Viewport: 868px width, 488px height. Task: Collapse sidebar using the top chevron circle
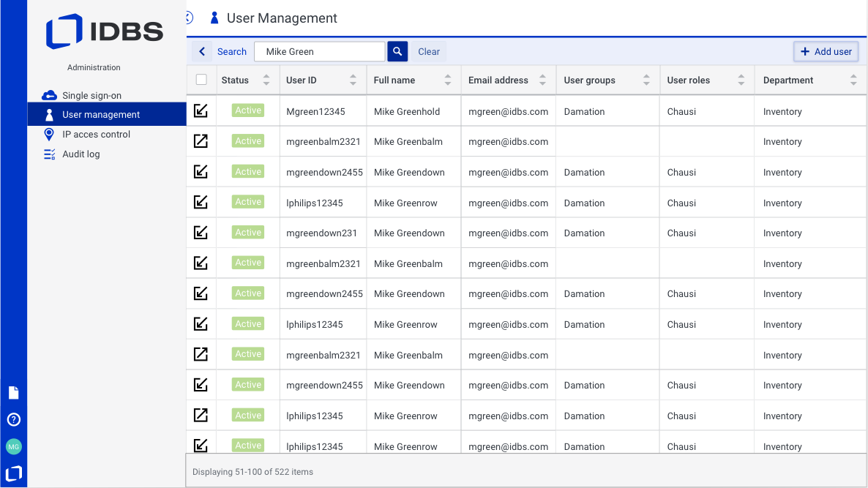189,18
